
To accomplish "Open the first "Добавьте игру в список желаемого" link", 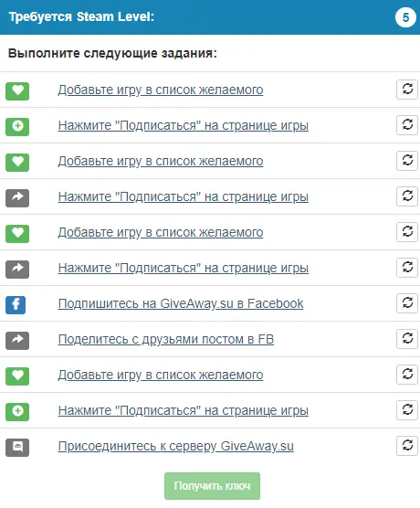I will point(161,90).
